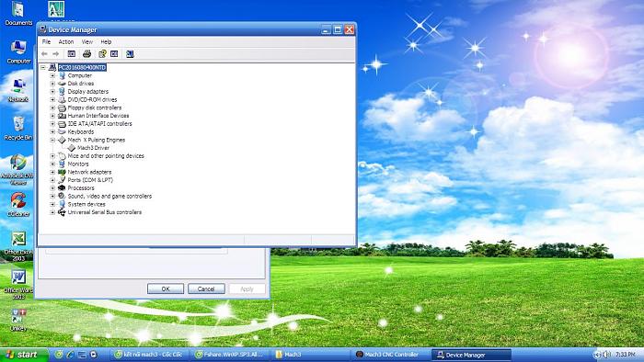Switch to the Mach3 CNC Controller taskbar button
This screenshot has width=644, height=362.
[390, 355]
